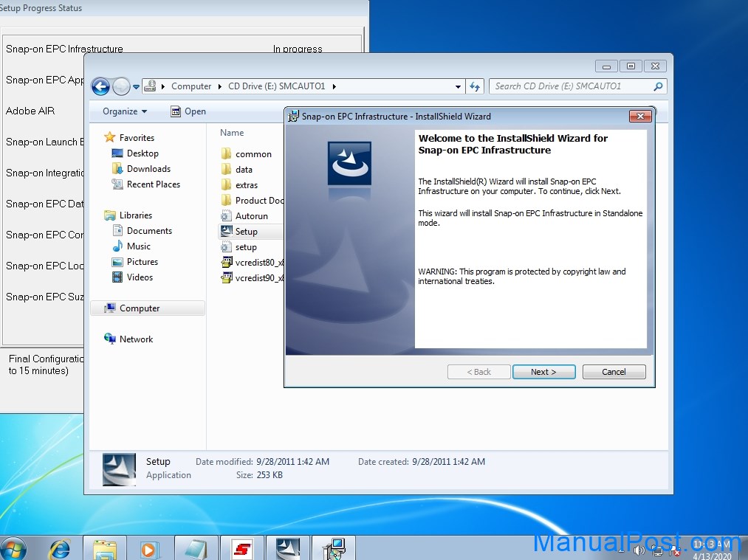Open Windows Explorer taskbar button
Viewport: 748px width, 560px height.
(x=105, y=549)
